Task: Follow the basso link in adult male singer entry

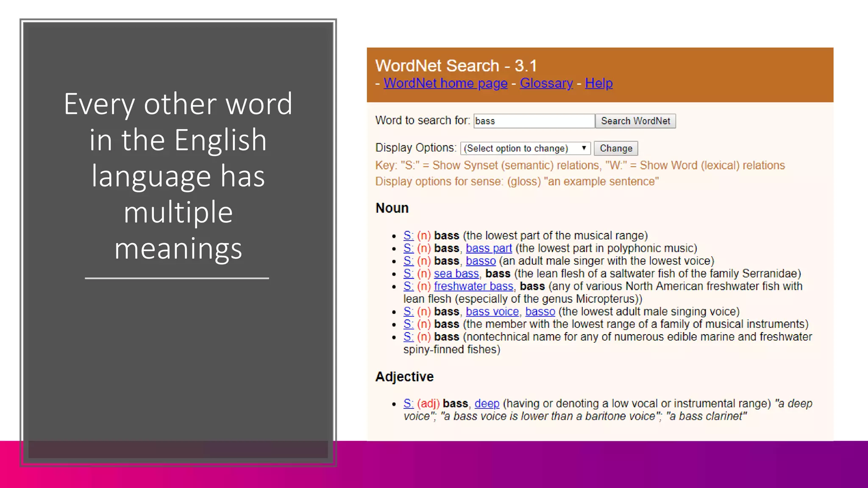Action: 481,261
